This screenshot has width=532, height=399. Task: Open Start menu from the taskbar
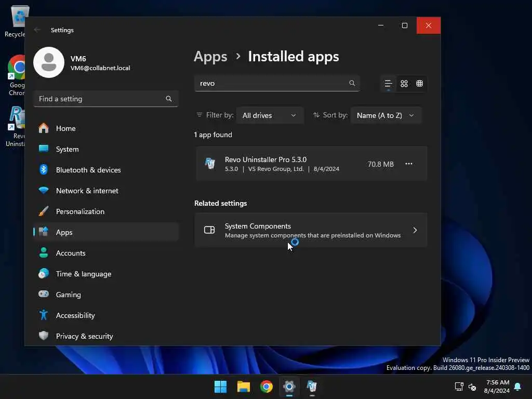point(220,387)
